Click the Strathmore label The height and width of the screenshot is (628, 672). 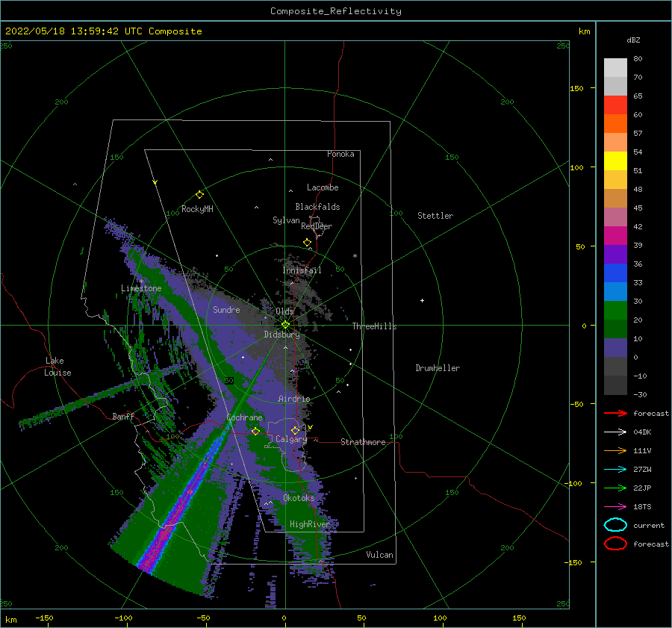pos(363,442)
